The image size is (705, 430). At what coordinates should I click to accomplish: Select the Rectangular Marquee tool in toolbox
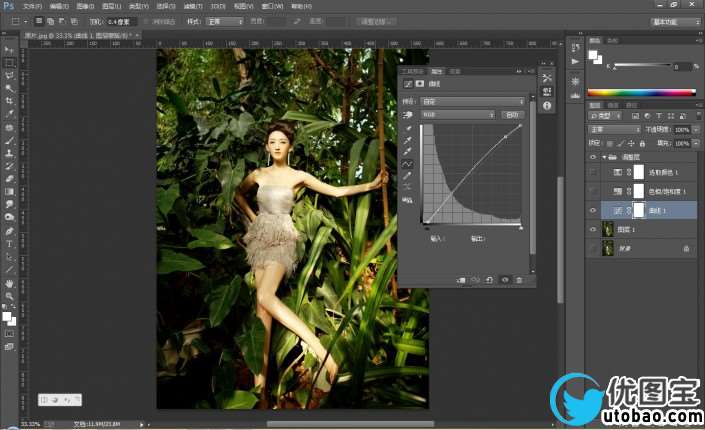pyautogui.click(x=9, y=63)
